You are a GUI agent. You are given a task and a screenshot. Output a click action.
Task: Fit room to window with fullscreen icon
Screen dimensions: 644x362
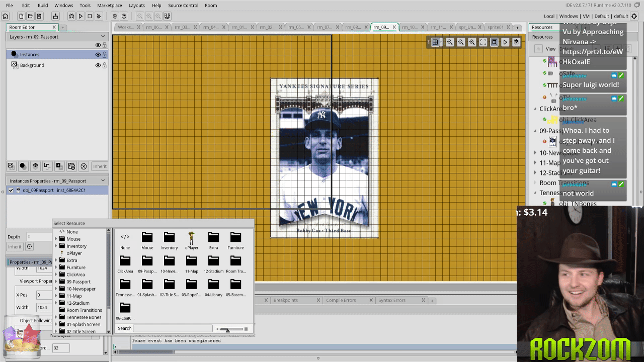click(483, 42)
